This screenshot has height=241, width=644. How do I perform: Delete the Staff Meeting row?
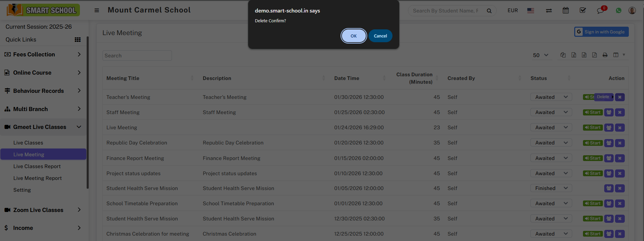tap(620, 112)
